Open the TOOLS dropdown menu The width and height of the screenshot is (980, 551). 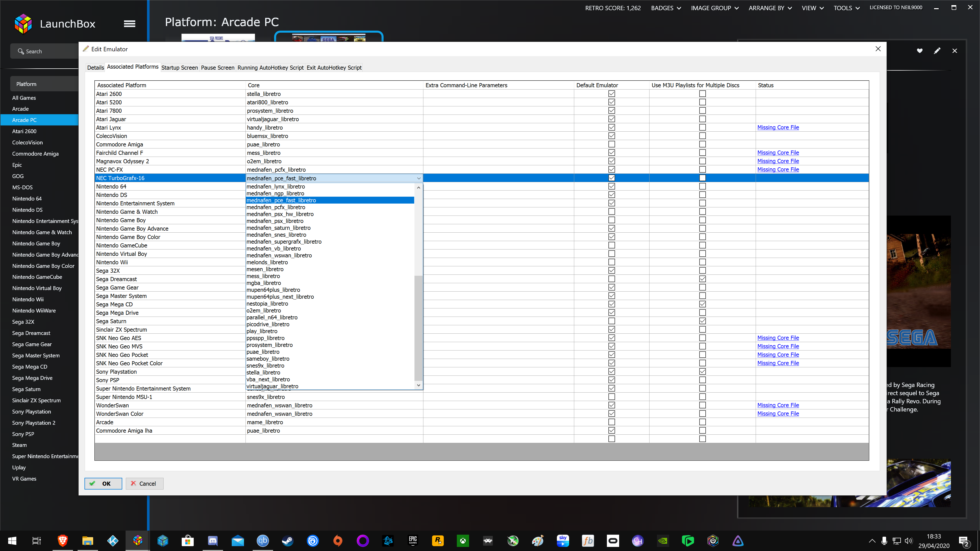(x=847, y=8)
